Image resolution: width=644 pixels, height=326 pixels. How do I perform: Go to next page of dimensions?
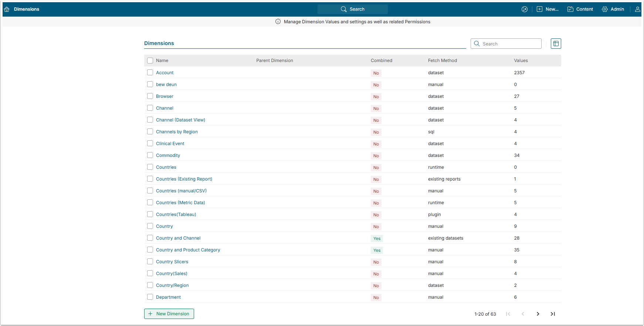[538, 314]
